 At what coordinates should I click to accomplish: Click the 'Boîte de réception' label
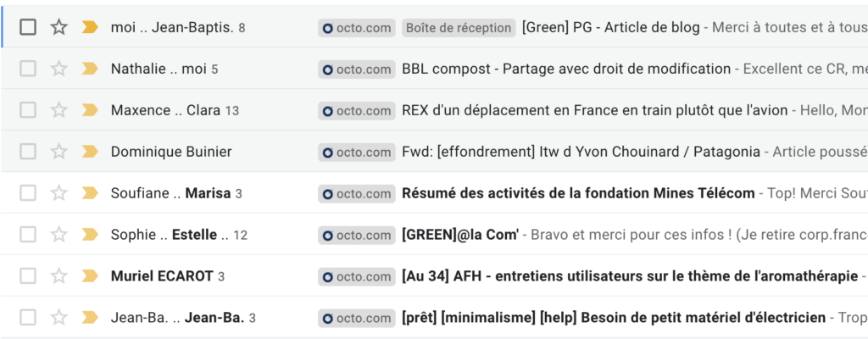coord(459,27)
